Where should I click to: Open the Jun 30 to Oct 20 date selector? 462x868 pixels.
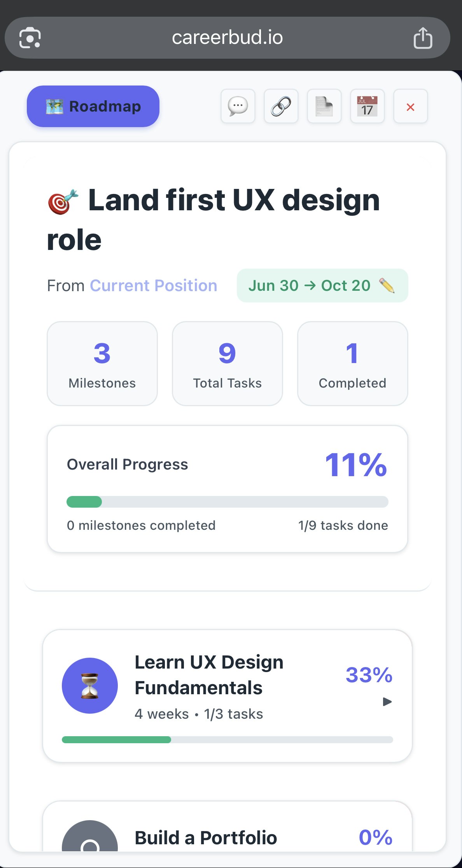click(x=323, y=285)
